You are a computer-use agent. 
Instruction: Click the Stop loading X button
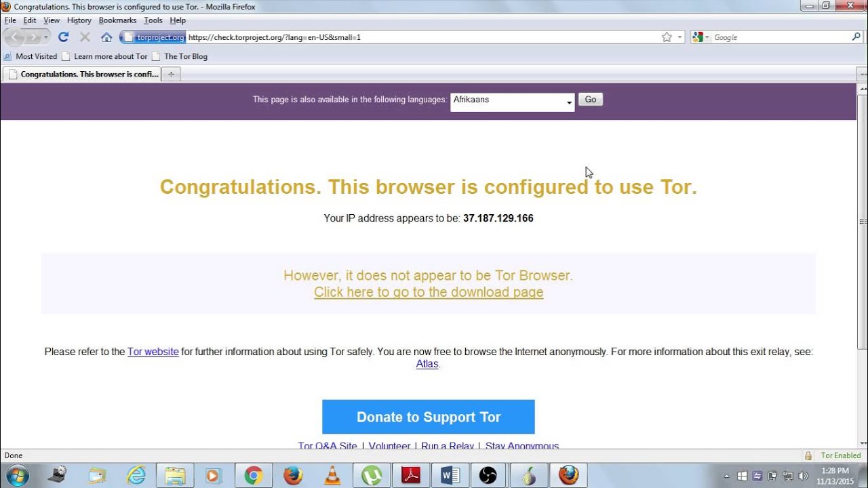[85, 37]
